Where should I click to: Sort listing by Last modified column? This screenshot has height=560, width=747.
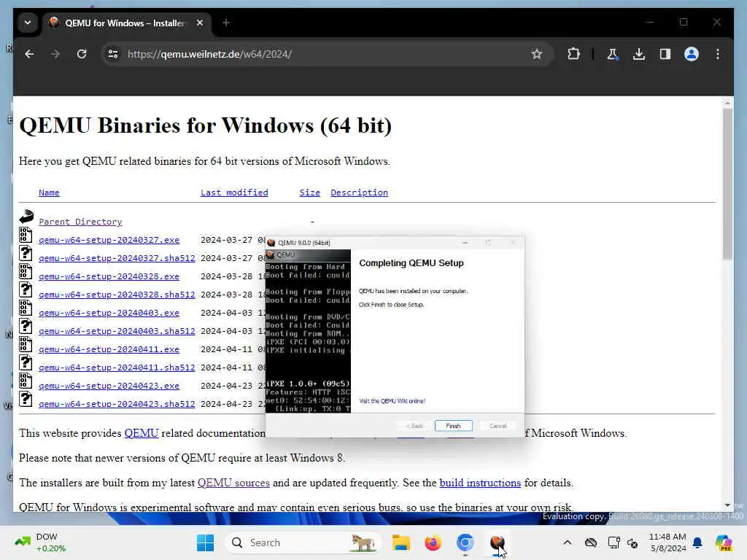(x=234, y=192)
